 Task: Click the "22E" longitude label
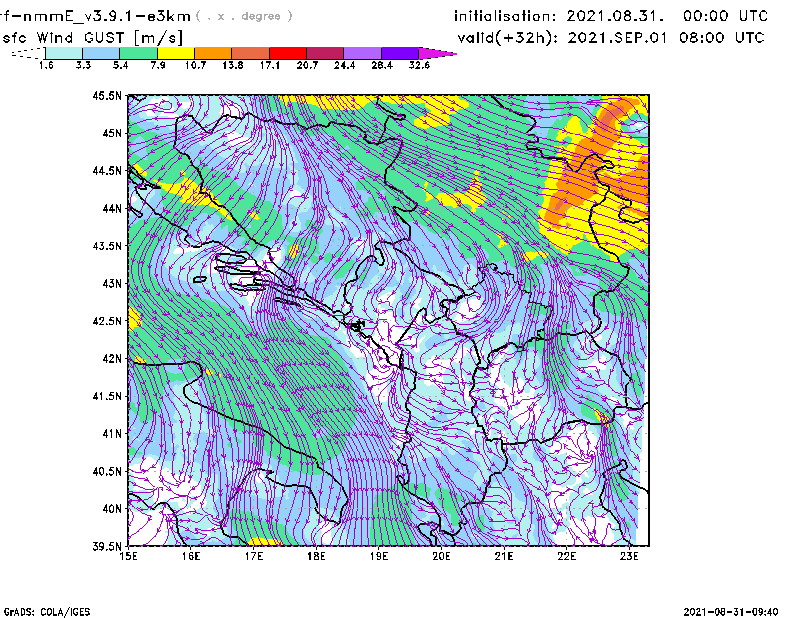(566, 556)
